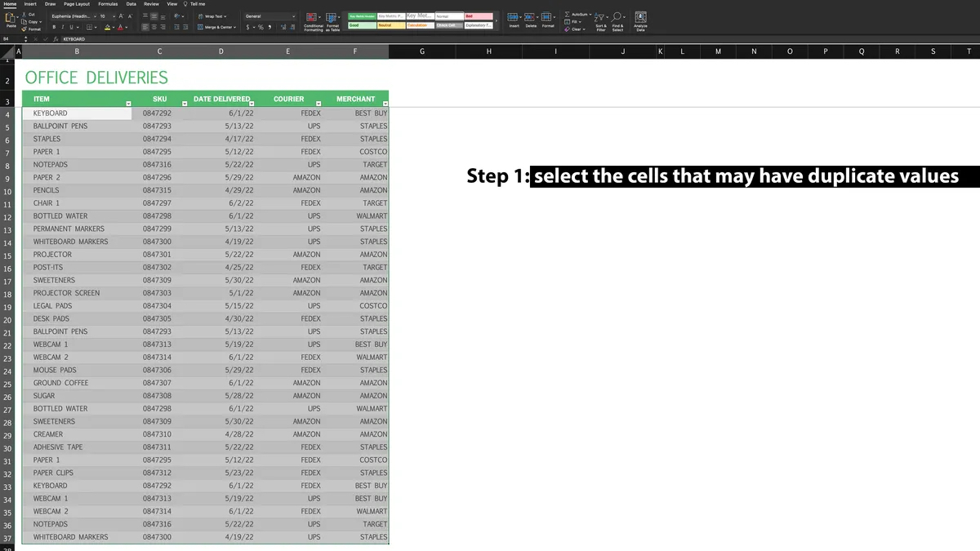Viewport: 980px width, 551px height.
Task: Click the Paste clipboard icon
Action: (11, 18)
